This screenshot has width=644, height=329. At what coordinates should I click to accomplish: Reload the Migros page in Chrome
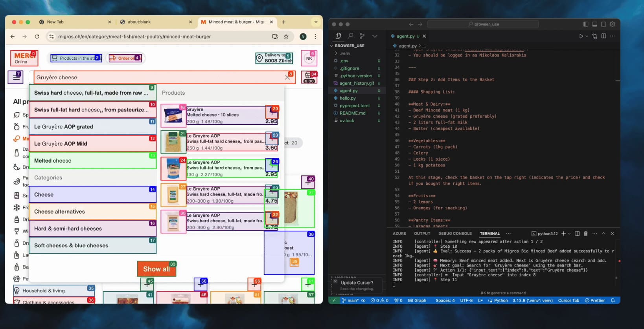coord(37,37)
